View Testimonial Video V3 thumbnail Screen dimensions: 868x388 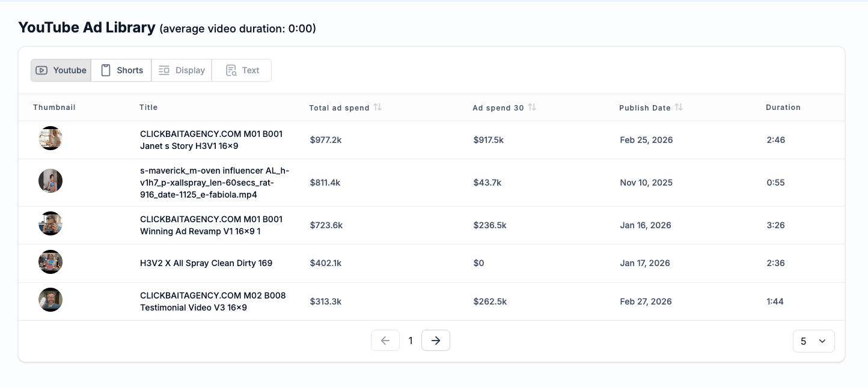[50, 300]
